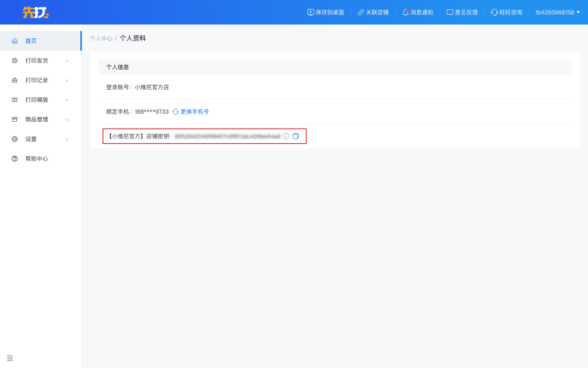The image size is (588, 368).
Task: Open 帮助中心 from the sidebar
Action: (x=36, y=159)
